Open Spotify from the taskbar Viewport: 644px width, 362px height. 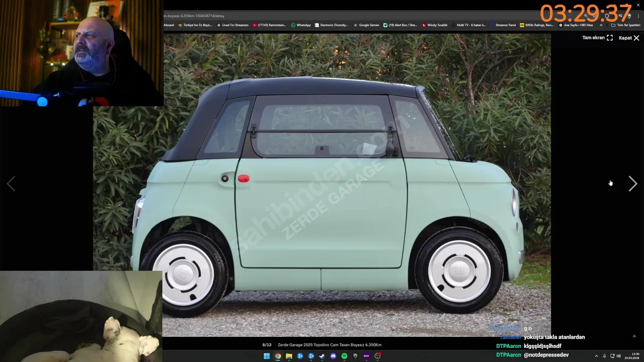tap(344, 356)
